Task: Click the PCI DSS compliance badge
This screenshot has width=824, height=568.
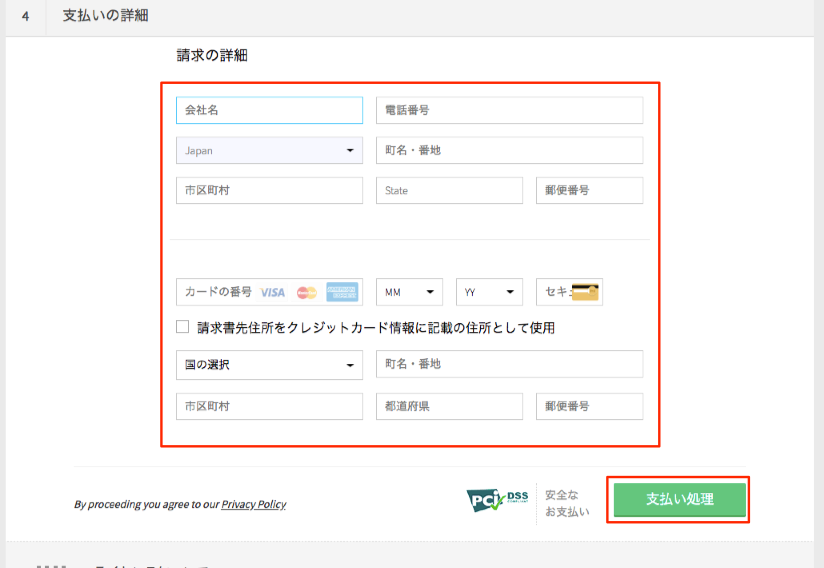Action: (497, 500)
